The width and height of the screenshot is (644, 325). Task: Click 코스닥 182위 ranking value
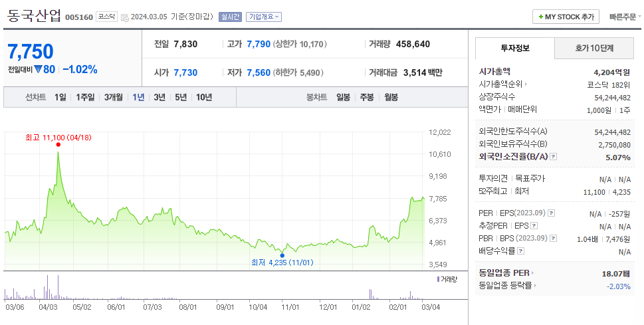[608, 85]
